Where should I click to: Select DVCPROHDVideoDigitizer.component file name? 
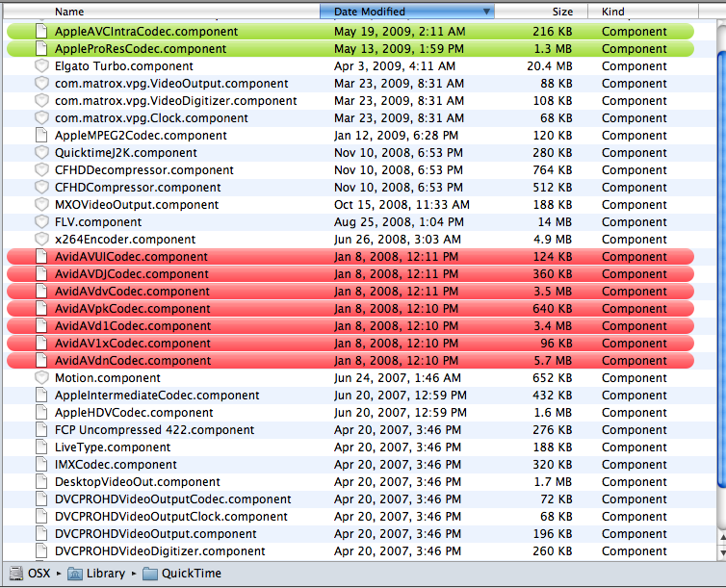coord(160,551)
